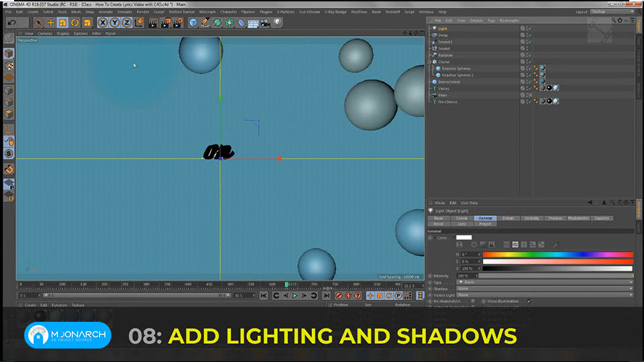Click Render to Picture Viewer icon
Viewport: 644px width, 362px height.
[166, 23]
